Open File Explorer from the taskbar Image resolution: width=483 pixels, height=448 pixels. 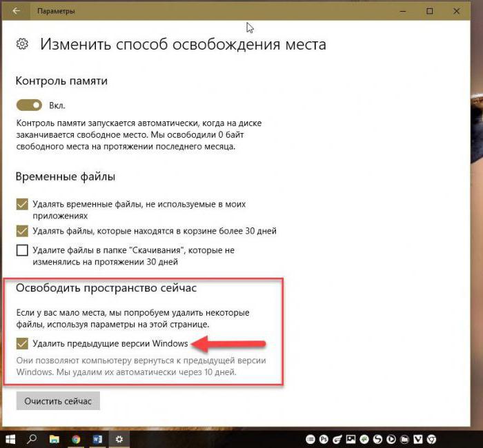(55, 439)
